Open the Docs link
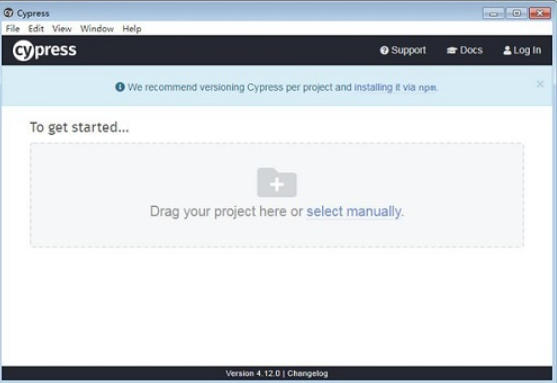Screen dimensions: 557x383 (x=465, y=50)
